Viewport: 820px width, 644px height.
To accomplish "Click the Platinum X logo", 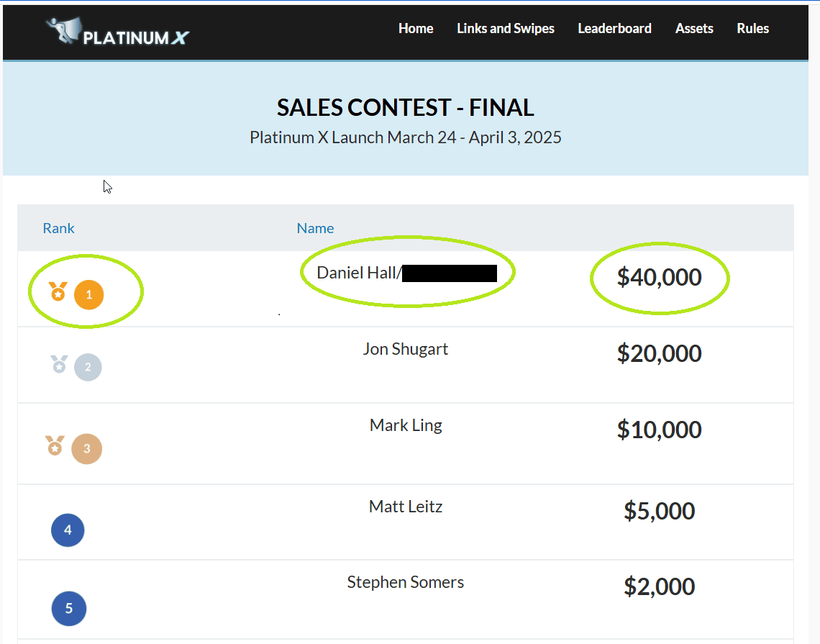I will [119, 32].
